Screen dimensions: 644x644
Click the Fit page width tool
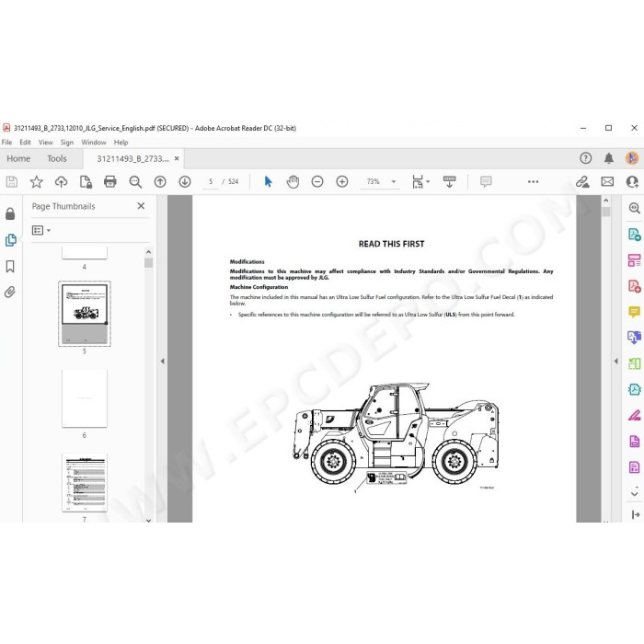[418, 181]
